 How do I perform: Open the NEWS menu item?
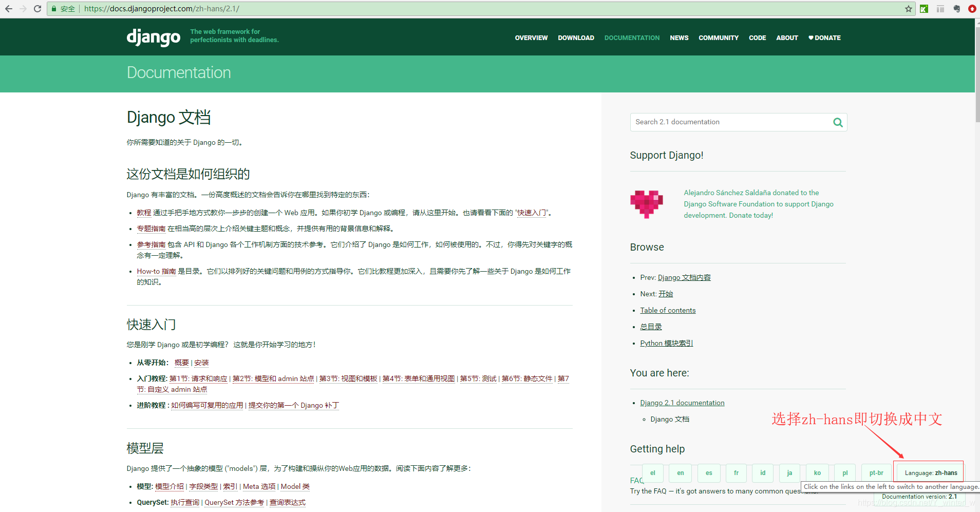point(679,38)
